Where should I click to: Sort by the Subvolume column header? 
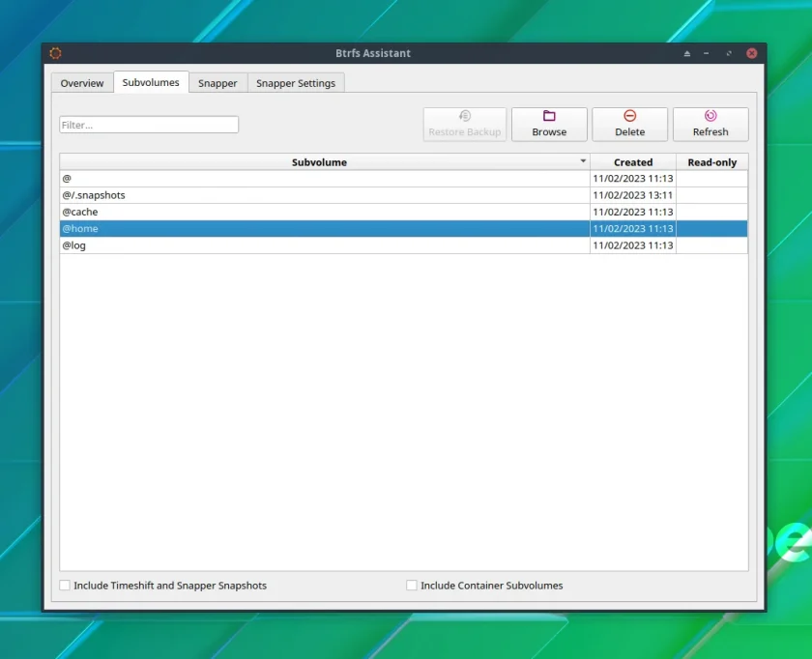coord(325,162)
